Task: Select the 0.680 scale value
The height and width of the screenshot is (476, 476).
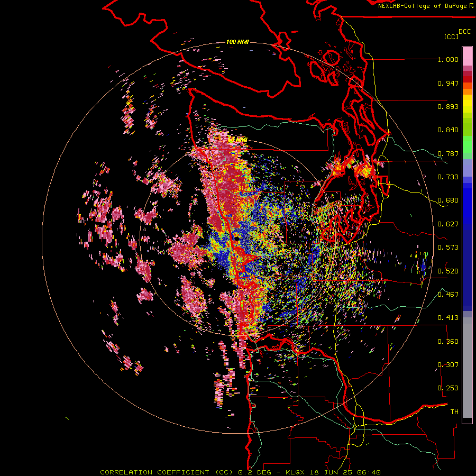Action: 448,200
